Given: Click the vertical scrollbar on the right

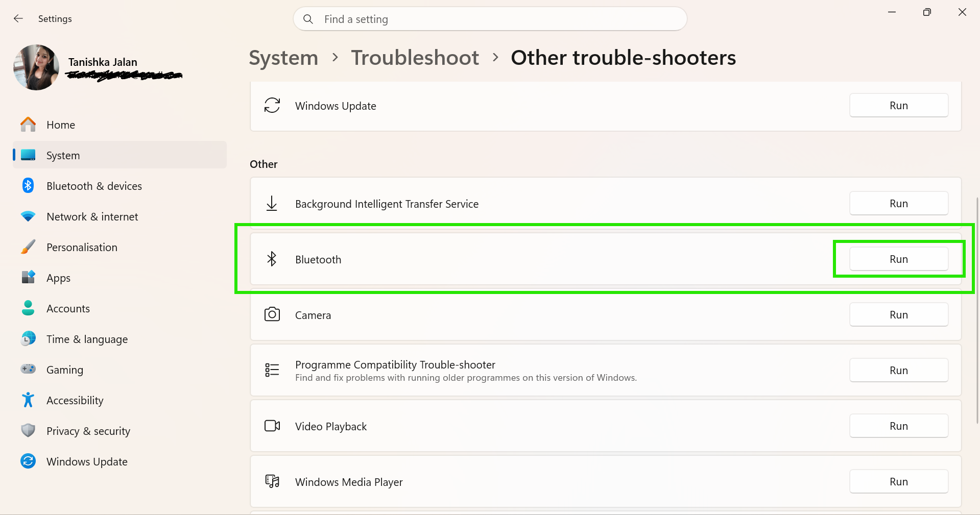Looking at the screenshot, I should [x=977, y=309].
